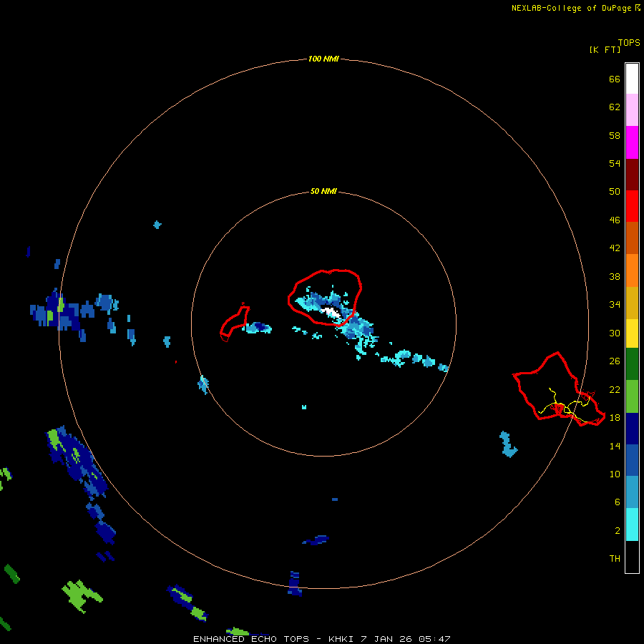Click the TOPS legend heading
This screenshot has height=644, width=644.
point(629,42)
